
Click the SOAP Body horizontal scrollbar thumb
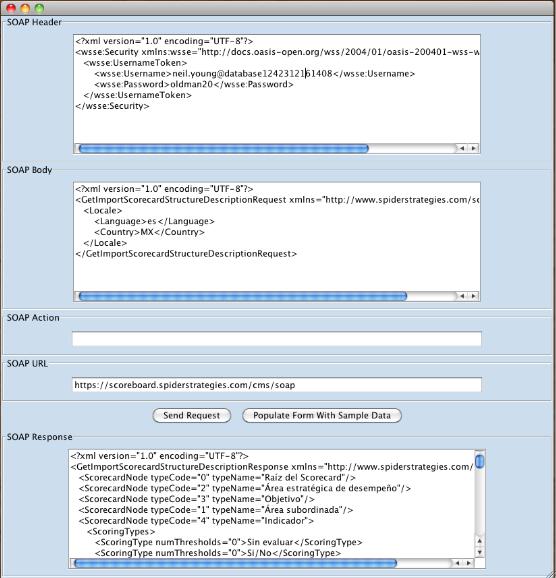point(243,296)
